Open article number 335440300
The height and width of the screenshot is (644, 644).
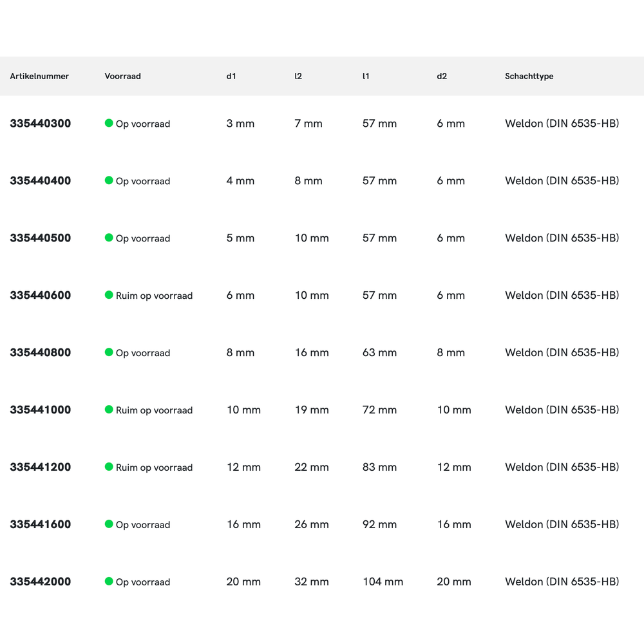click(x=41, y=124)
